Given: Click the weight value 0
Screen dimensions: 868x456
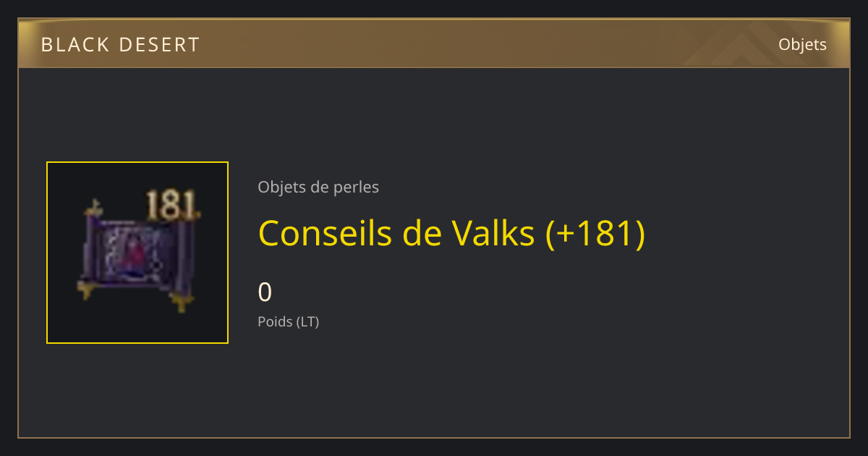Looking at the screenshot, I should [265, 292].
